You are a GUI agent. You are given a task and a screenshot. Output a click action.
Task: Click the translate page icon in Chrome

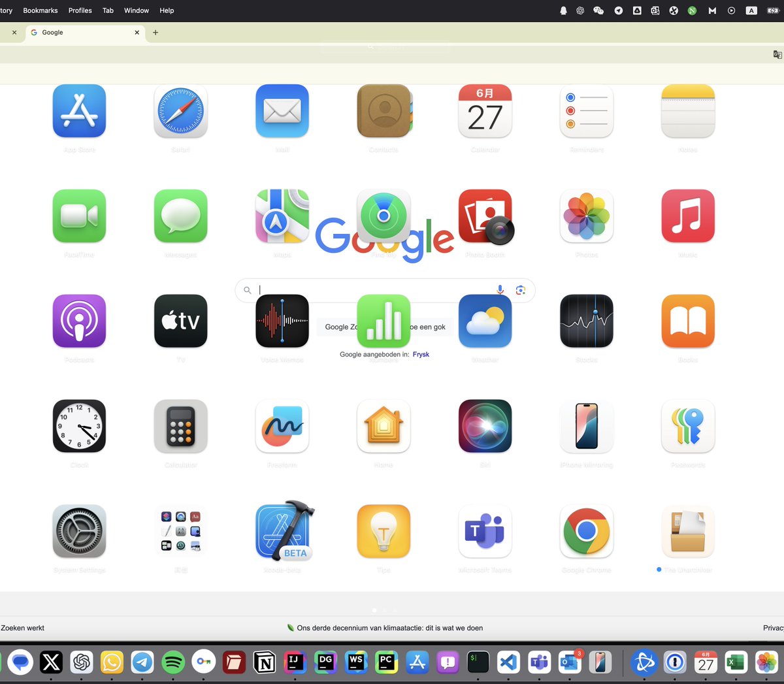[777, 55]
